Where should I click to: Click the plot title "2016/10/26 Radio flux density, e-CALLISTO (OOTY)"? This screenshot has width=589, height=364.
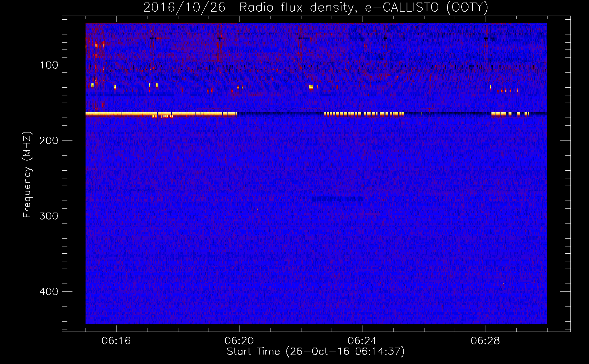coord(316,7)
